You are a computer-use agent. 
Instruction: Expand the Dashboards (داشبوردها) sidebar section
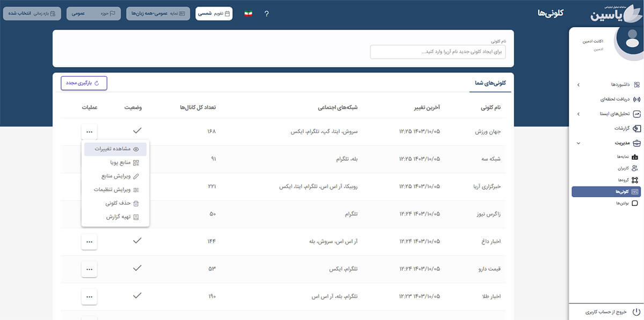click(578, 85)
